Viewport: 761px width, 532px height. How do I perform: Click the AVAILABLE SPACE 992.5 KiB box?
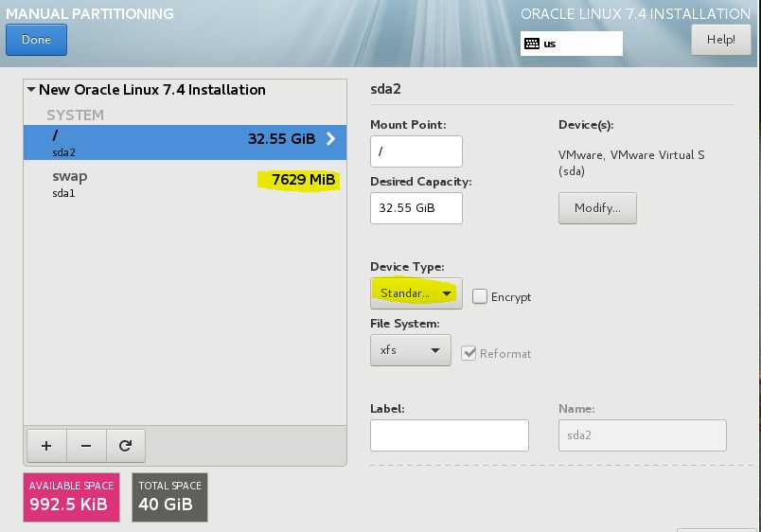[x=71, y=498]
